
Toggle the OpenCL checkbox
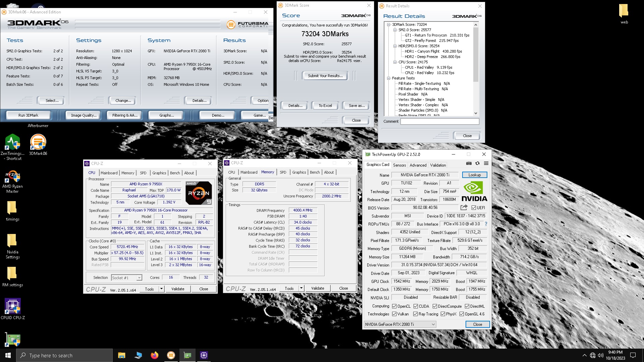click(x=394, y=306)
